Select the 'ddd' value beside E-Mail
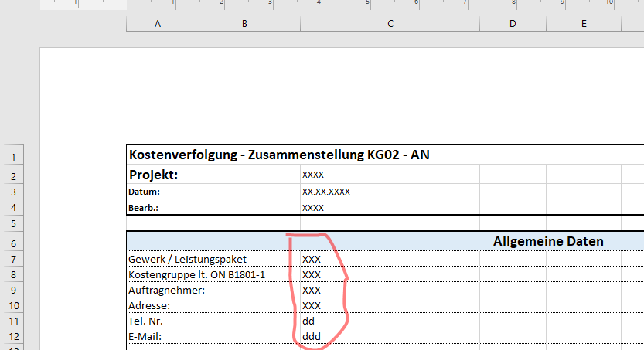 [x=312, y=336]
